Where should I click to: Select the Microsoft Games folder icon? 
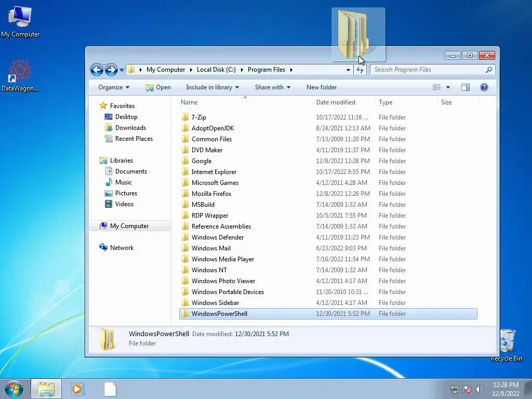[x=185, y=182]
